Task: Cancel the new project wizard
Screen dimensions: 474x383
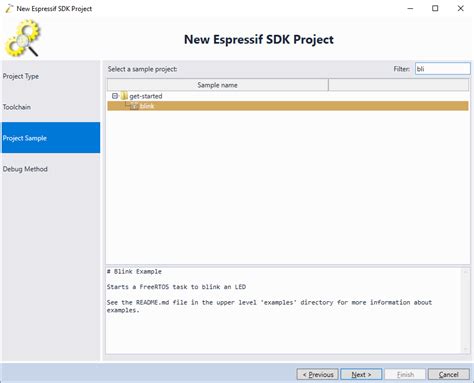Action: click(449, 374)
